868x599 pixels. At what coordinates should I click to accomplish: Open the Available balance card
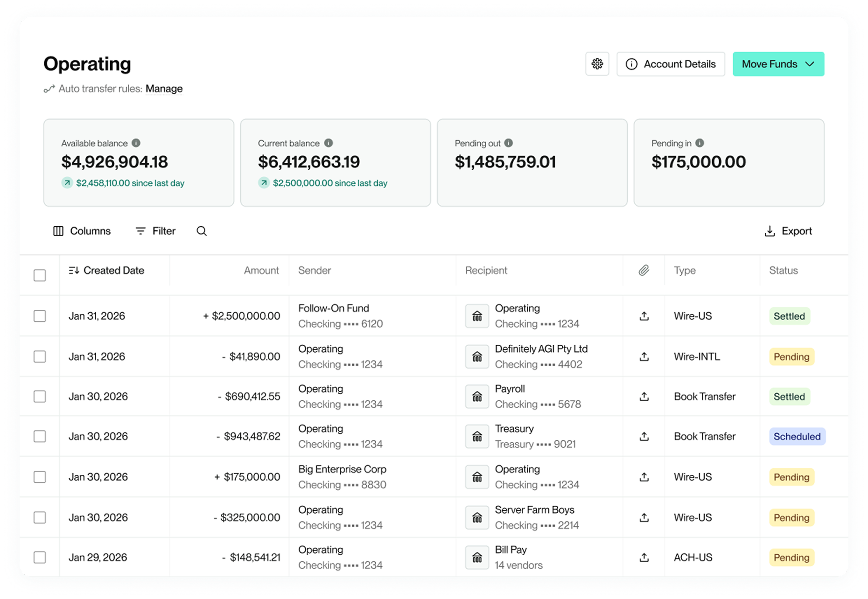coord(139,162)
